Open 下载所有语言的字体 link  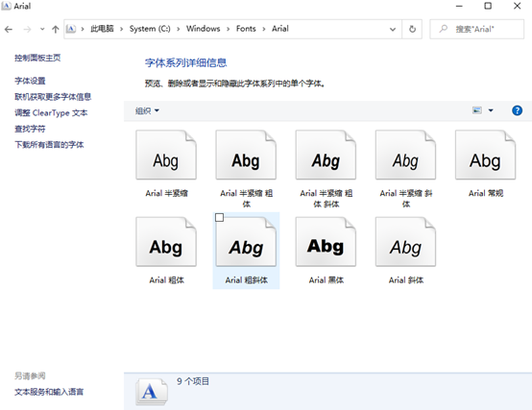coord(49,145)
